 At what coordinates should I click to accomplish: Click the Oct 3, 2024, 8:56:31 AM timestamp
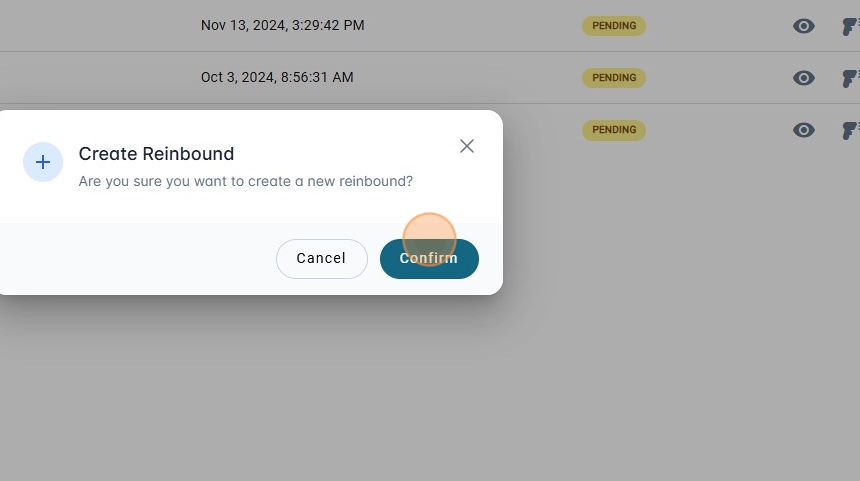point(277,77)
